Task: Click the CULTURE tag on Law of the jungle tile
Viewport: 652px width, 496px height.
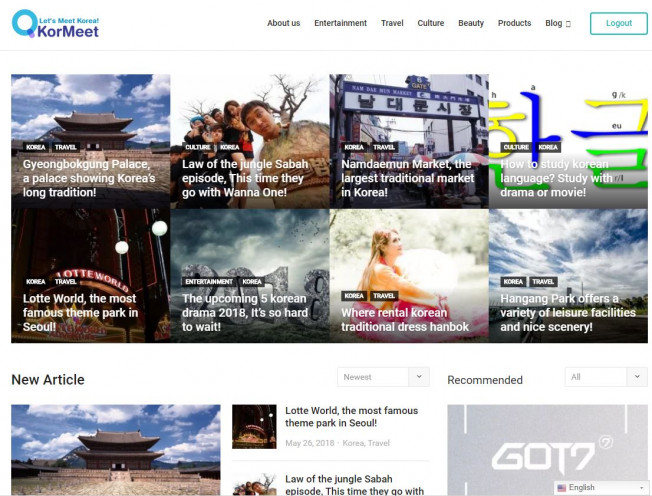Action: pyautogui.click(x=197, y=147)
